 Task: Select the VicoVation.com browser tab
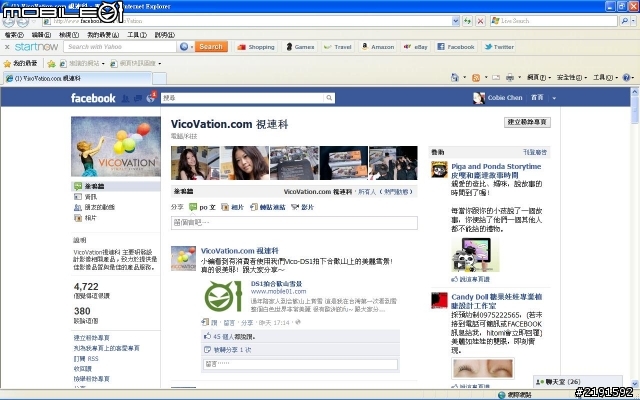[x=78, y=78]
